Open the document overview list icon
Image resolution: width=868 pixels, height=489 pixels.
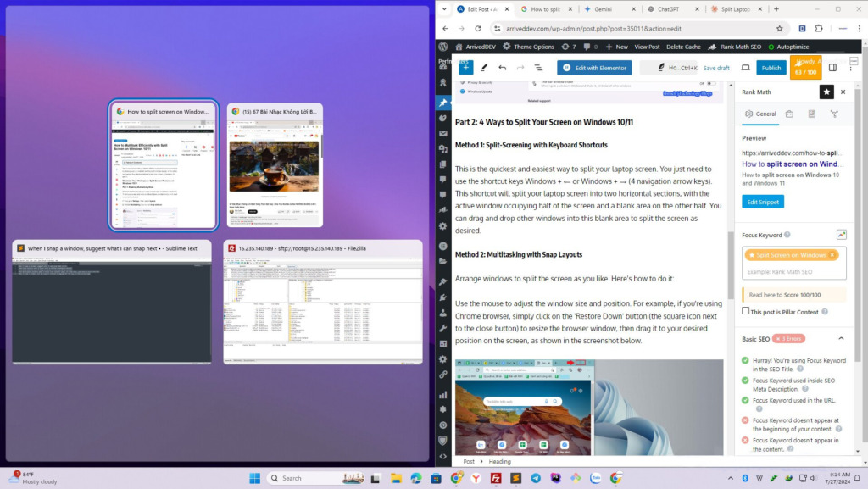click(538, 68)
